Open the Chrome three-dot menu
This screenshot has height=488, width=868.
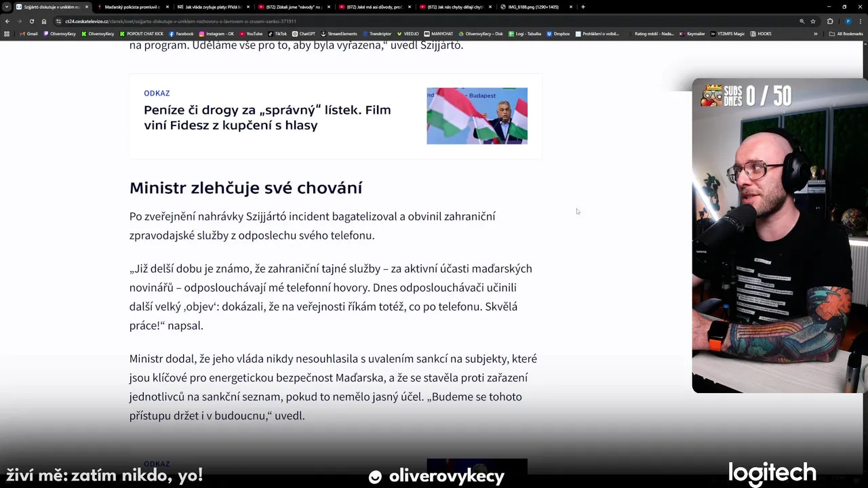(861, 21)
